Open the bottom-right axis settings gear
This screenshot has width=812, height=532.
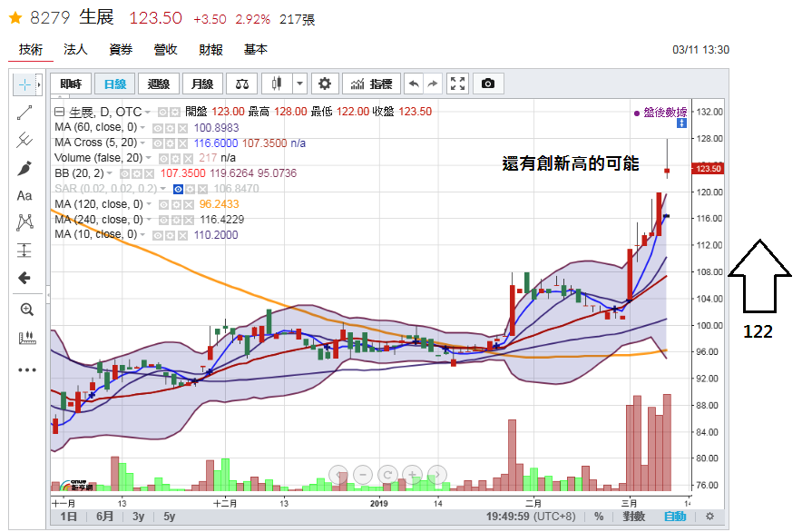[x=710, y=517]
